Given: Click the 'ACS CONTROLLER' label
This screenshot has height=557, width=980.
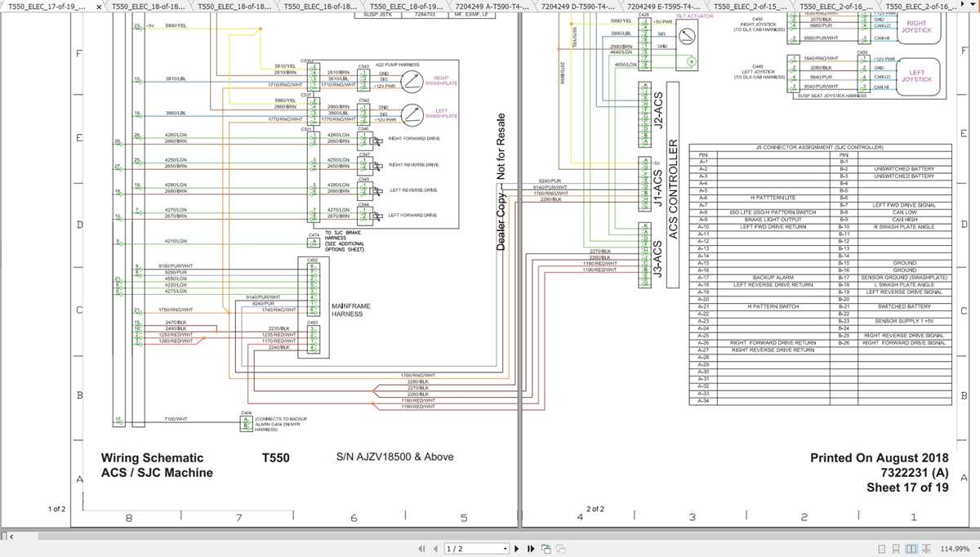Looking at the screenshot, I should pos(675,189).
